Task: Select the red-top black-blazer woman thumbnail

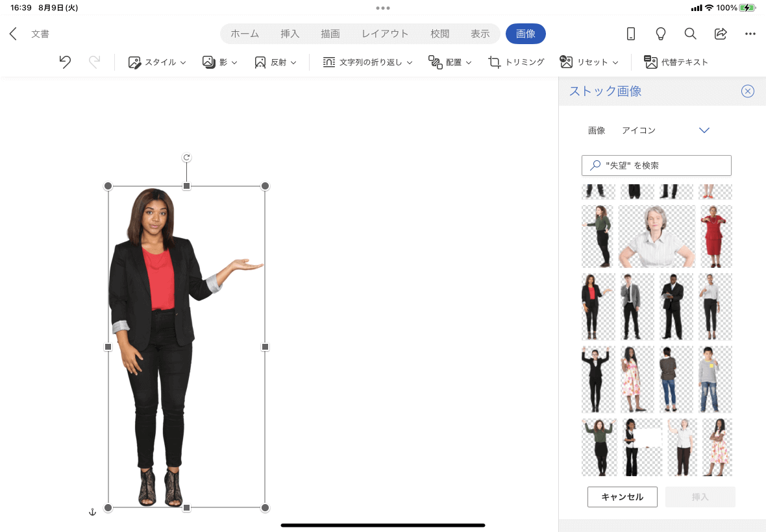Action: pos(598,306)
